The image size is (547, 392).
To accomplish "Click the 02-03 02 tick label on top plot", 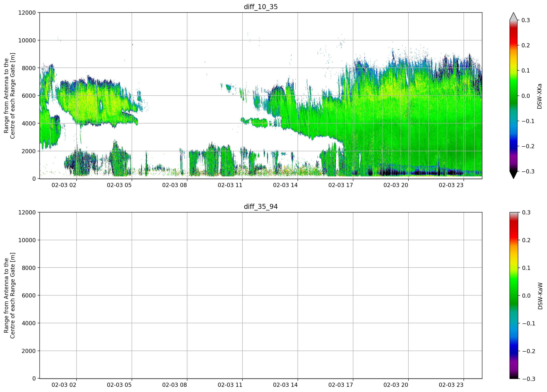I will click(64, 185).
